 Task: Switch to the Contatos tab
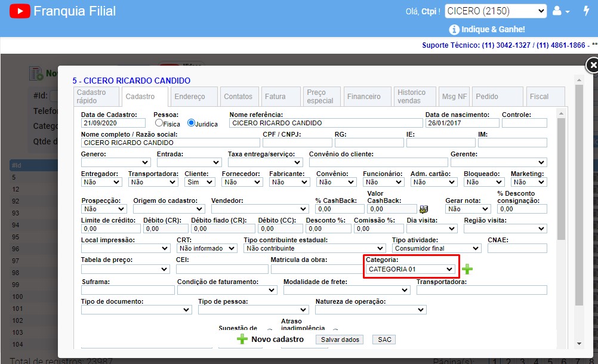click(x=239, y=97)
